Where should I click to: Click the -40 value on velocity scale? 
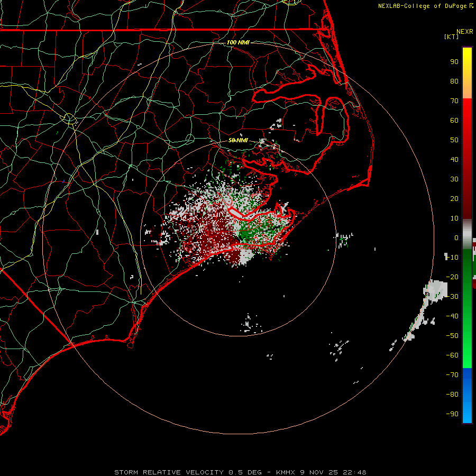pyautogui.click(x=452, y=316)
